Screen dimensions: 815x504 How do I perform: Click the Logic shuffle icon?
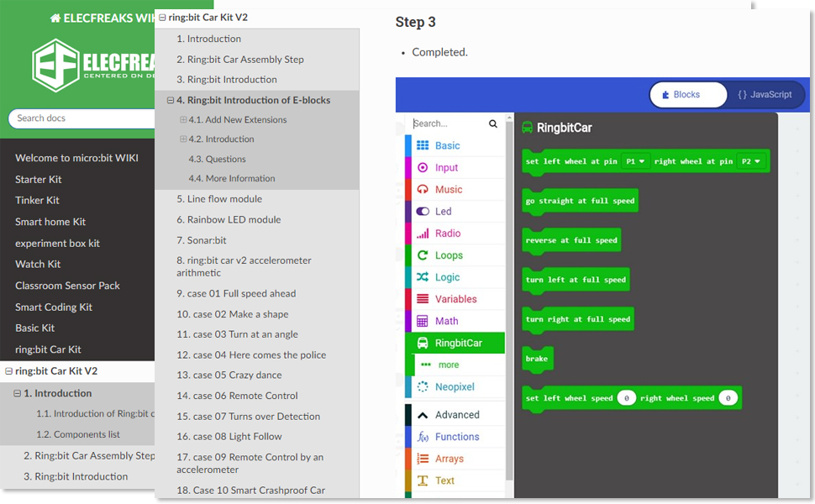pyautogui.click(x=423, y=277)
